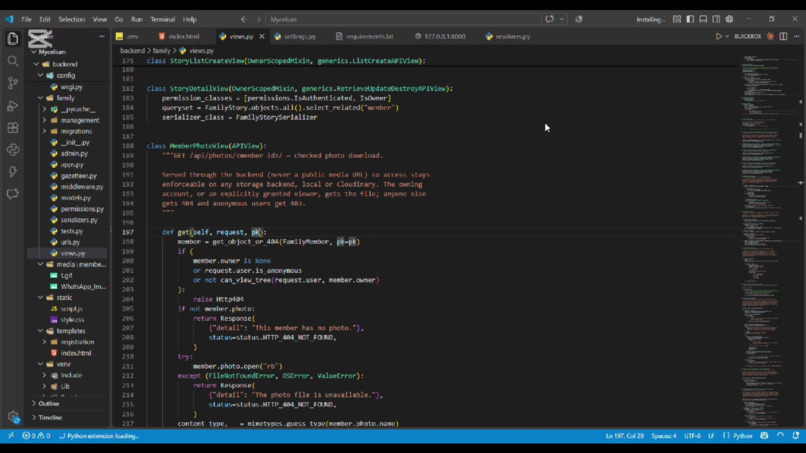The height and width of the screenshot is (453, 806).
Task: Click Spaces: 4 indentation in status bar
Action: click(664, 436)
